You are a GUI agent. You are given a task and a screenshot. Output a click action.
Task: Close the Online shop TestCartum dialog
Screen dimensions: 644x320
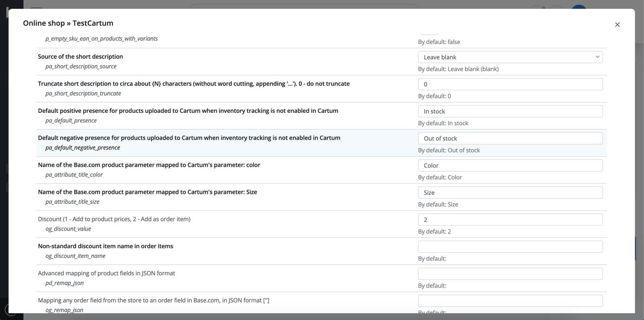(617, 25)
